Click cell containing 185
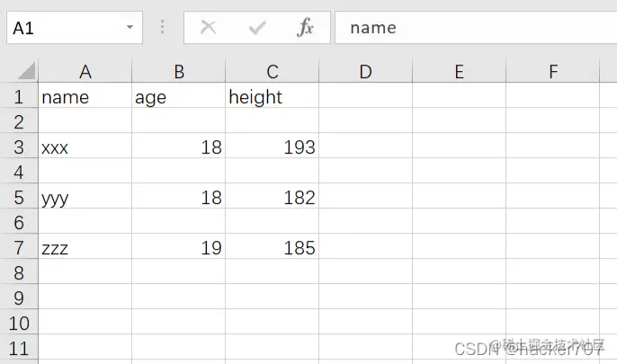This screenshot has height=364, width=617. click(x=273, y=248)
